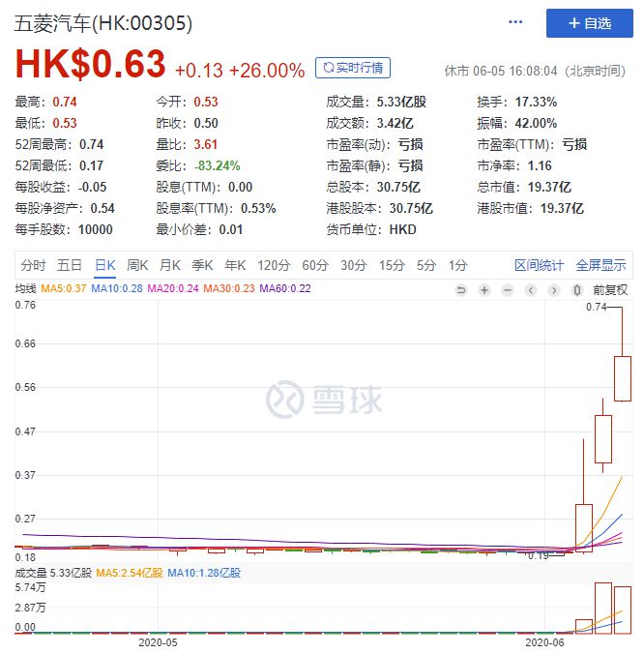Click the MA30:0.23 indicator label
This screenshot has height=654, width=644.
coord(229,288)
